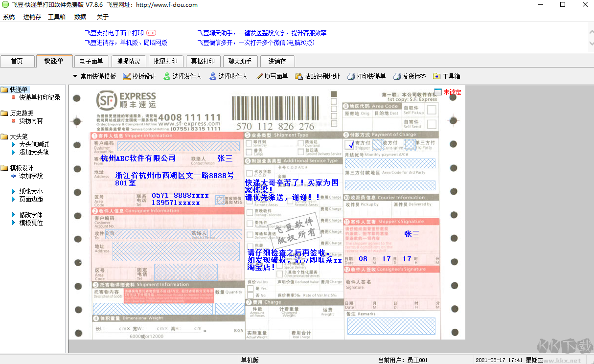The image size is (594, 364).
Task: Select the checked 寄方付 box
Action: tap(350, 144)
